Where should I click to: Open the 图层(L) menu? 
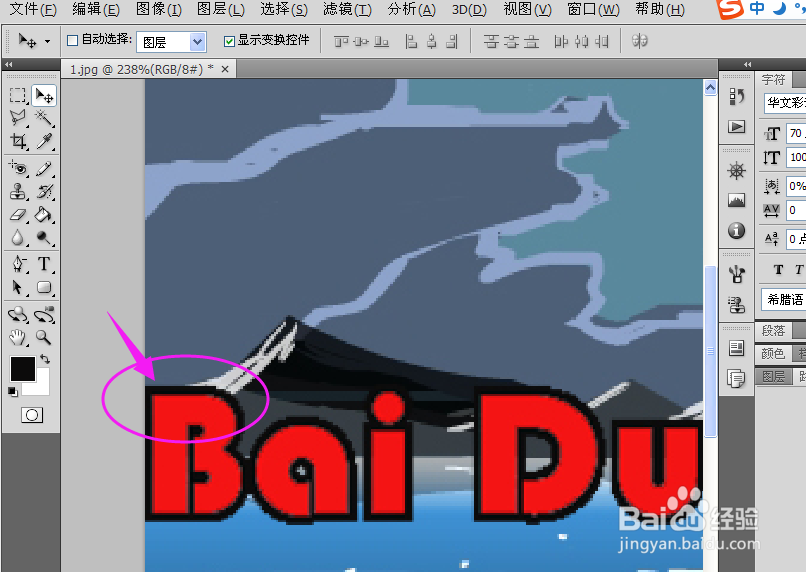[221, 9]
